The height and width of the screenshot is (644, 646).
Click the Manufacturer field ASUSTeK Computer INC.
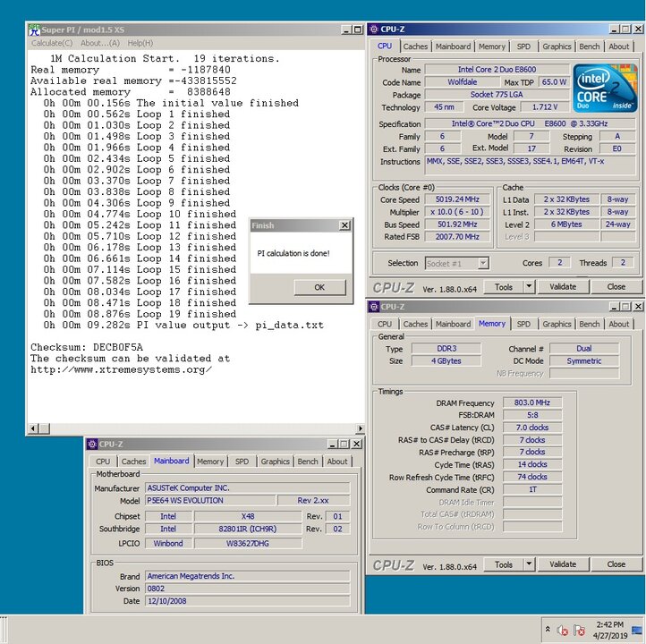[247, 488]
